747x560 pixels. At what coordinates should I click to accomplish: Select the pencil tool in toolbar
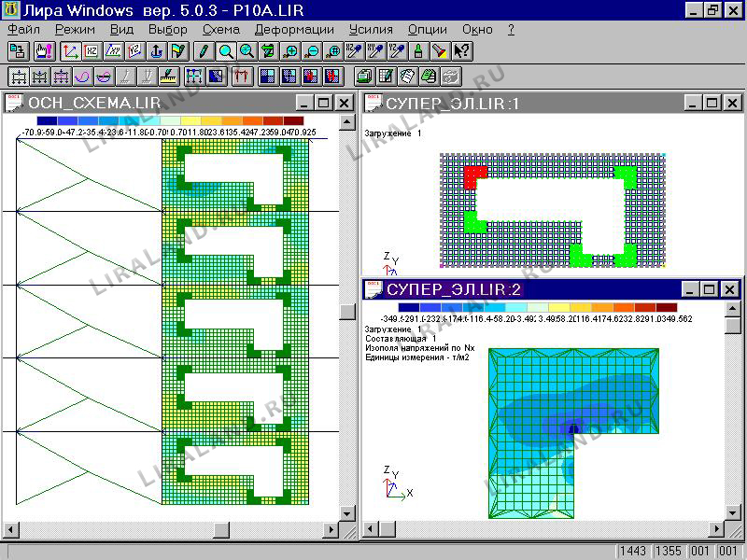201,50
